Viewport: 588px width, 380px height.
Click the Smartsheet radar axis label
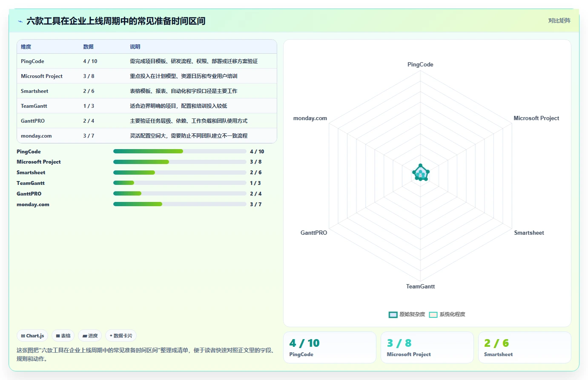(529, 233)
